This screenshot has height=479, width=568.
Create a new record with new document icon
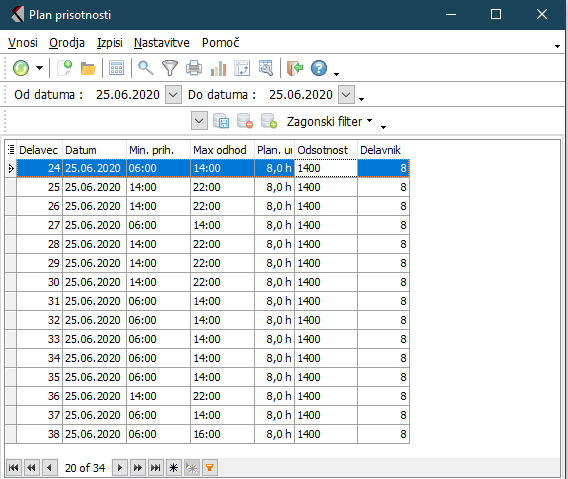point(65,68)
